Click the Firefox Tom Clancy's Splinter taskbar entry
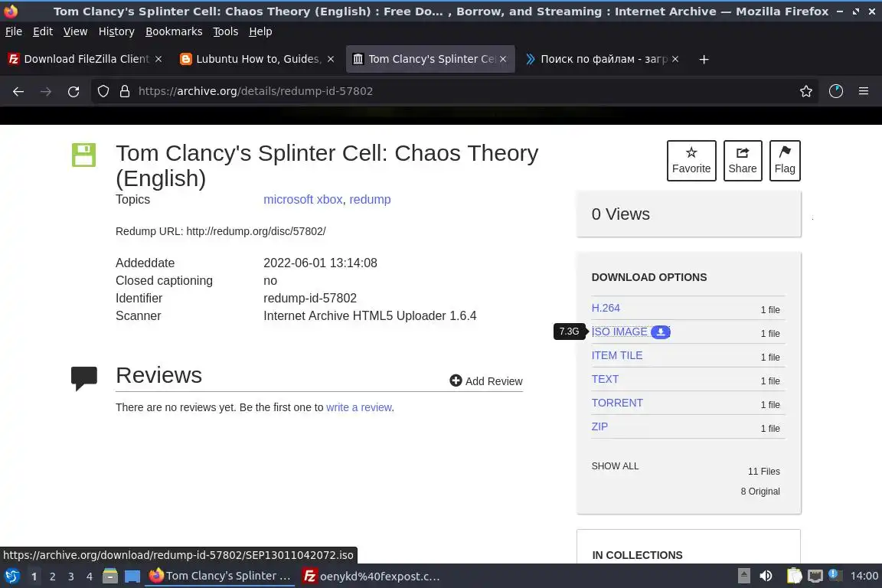Screen dimensions: 882x588 220,577
